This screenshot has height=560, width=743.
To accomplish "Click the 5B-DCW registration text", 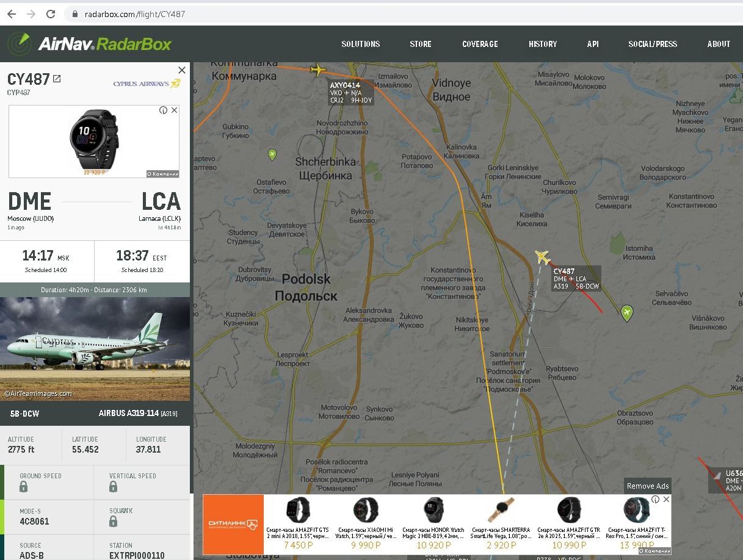I will (x=24, y=414).
